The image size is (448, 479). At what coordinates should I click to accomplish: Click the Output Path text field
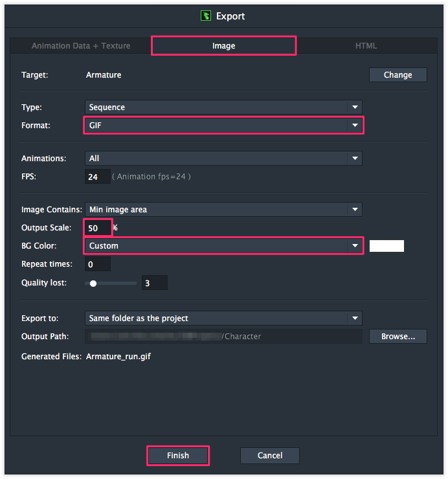223,337
